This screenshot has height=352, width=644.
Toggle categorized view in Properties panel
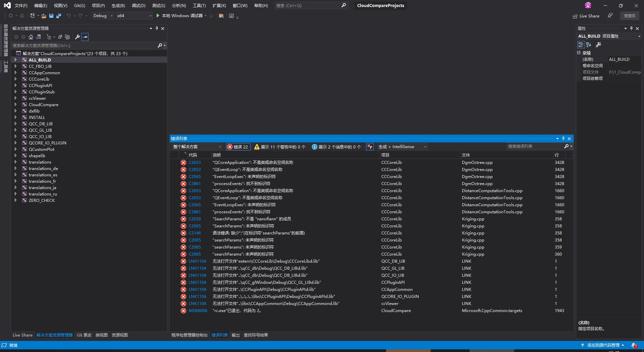pos(581,45)
